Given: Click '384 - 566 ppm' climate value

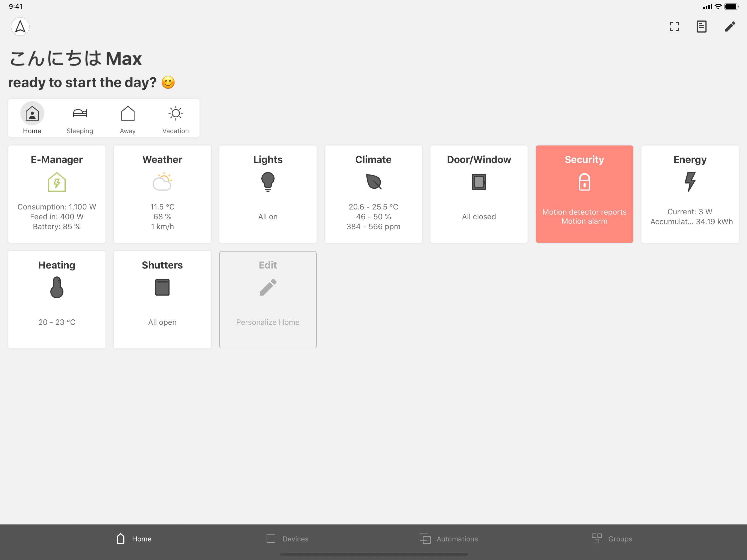Looking at the screenshot, I should tap(373, 227).
